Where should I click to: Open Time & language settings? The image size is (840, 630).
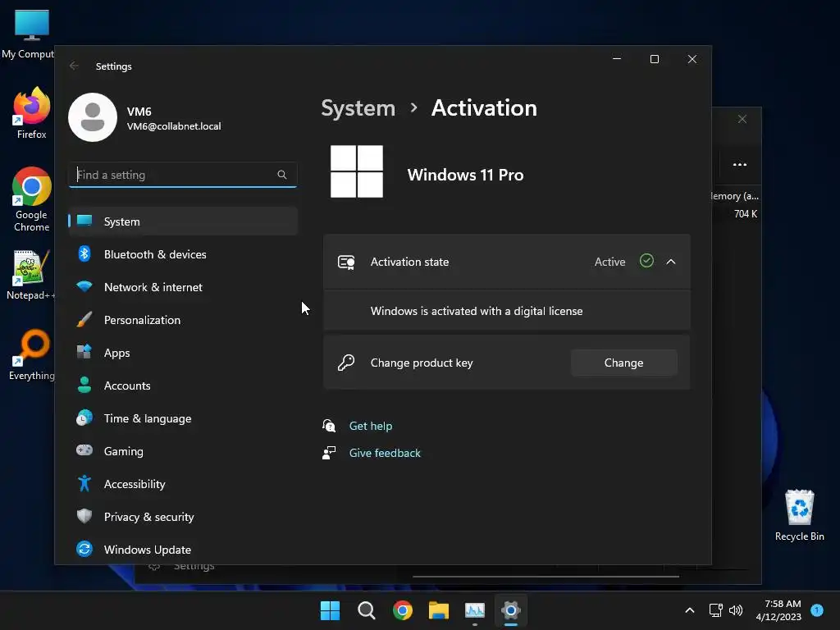coord(183,418)
